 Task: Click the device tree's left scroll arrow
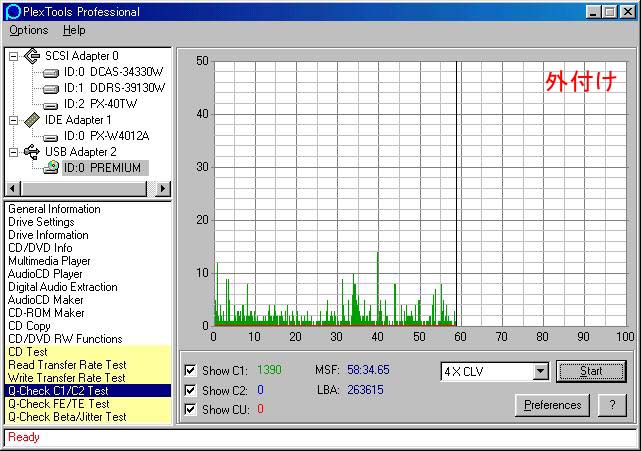pos(12,188)
